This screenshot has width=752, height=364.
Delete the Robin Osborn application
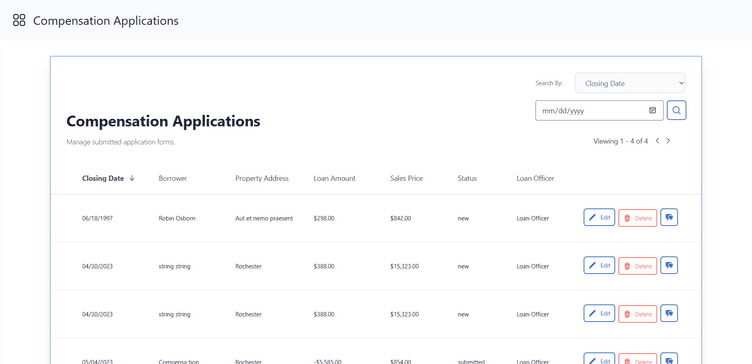[x=638, y=218]
